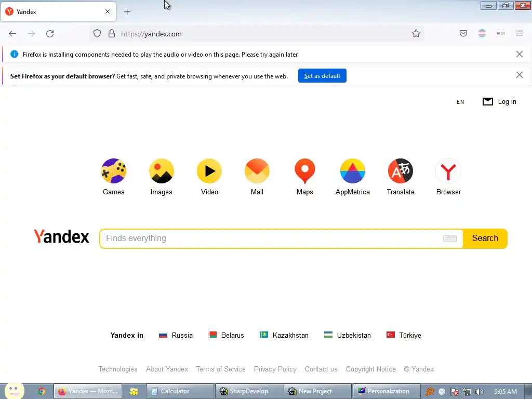Screen dimensions: 532x399
Task: Change language using the EN selector
Action: [x=460, y=102]
